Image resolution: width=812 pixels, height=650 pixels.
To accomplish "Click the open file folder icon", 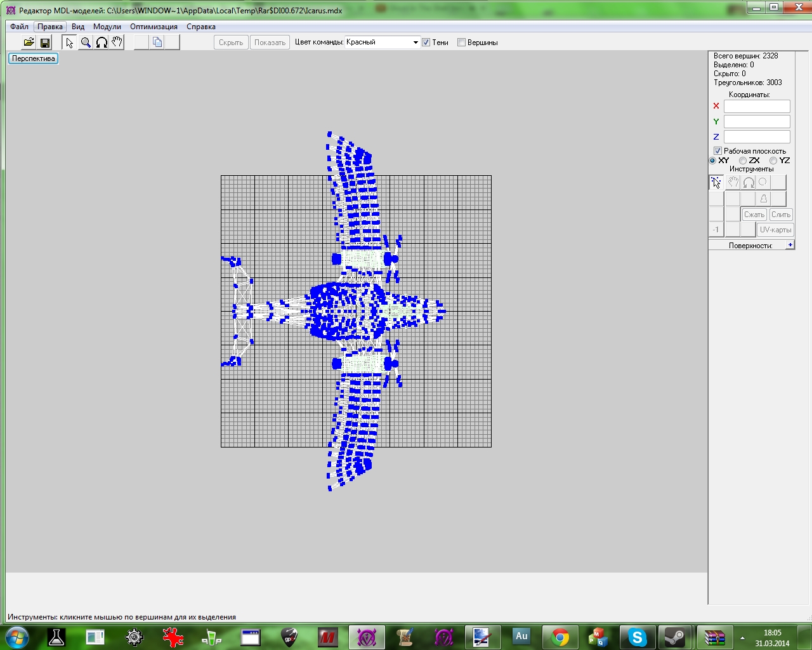I will point(29,43).
